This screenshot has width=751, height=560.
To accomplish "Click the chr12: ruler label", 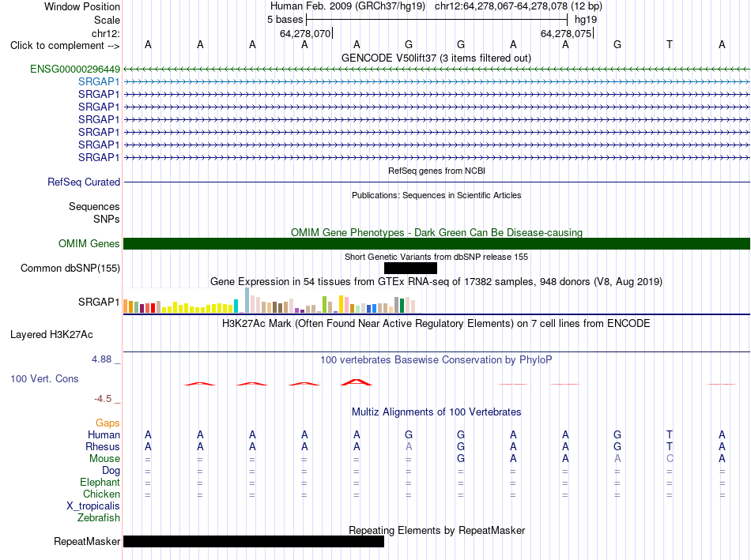I will [x=106, y=33].
